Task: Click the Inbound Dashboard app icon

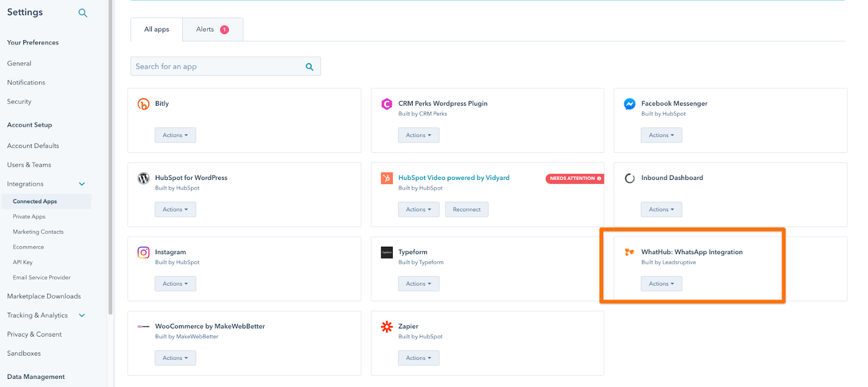Action: pos(630,178)
